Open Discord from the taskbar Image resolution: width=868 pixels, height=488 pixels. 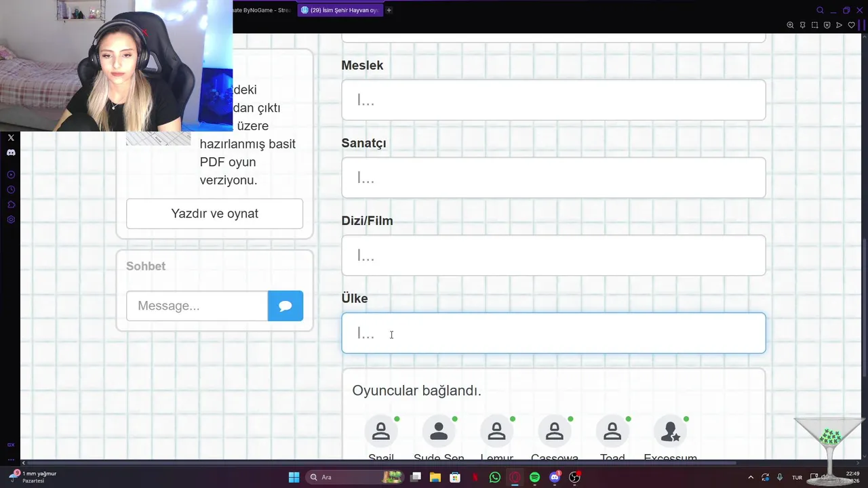pos(555,477)
